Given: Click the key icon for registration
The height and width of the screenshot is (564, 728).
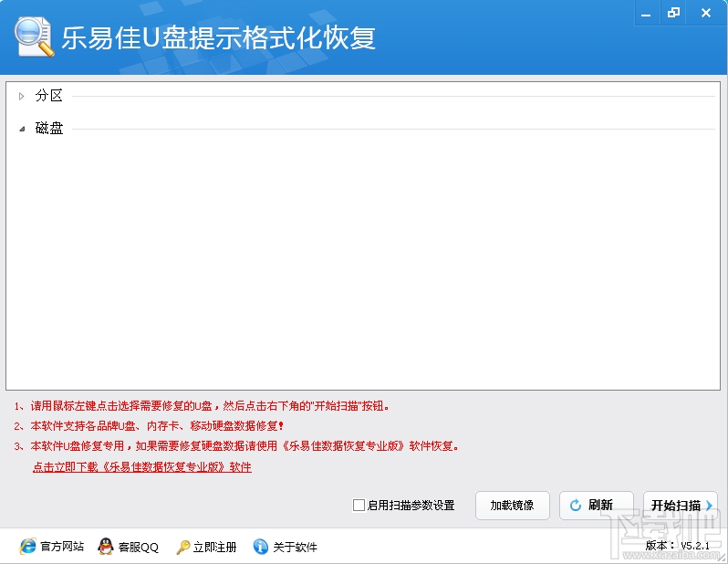Looking at the screenshot, I should [x=183, y=547].
